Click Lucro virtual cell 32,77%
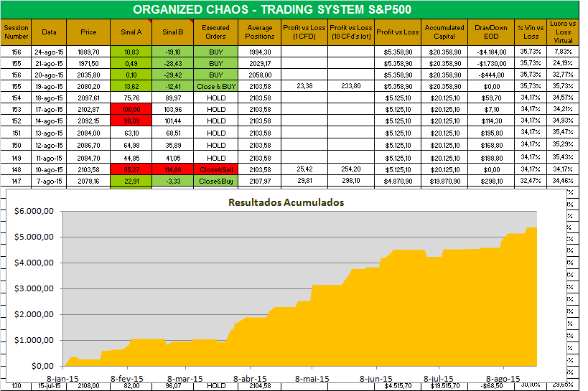This screenshot has height=391, width=588. tap(563, 75)
